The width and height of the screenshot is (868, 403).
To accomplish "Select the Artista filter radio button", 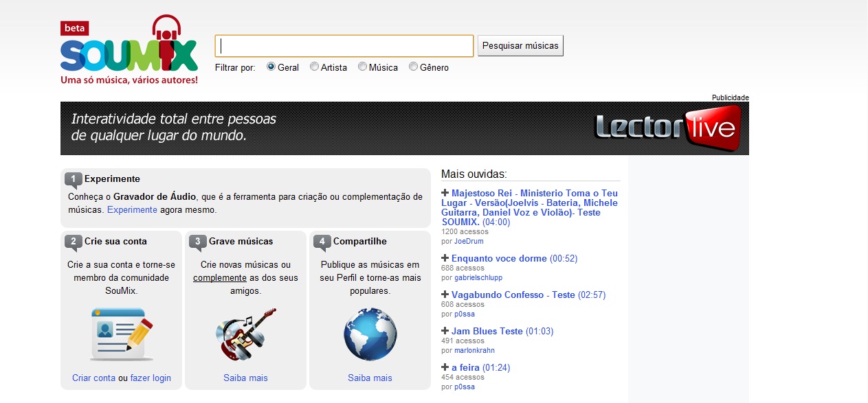I will (314, 67).
